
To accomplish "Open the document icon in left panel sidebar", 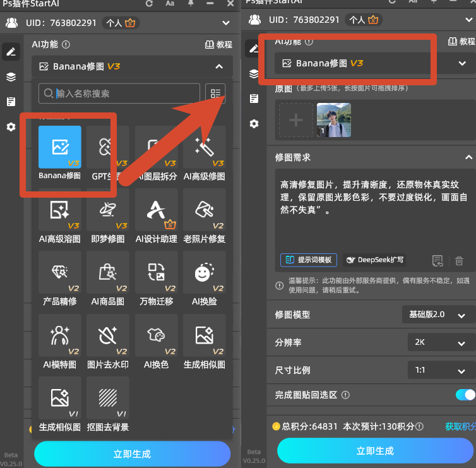I will pyautogui.click(x=11, y=102).
